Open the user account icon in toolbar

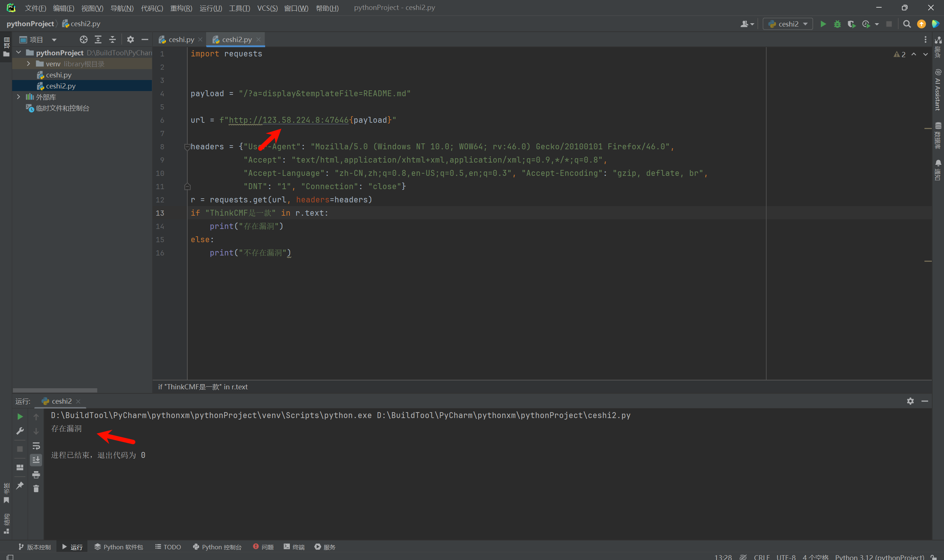(x=747, y=24)
